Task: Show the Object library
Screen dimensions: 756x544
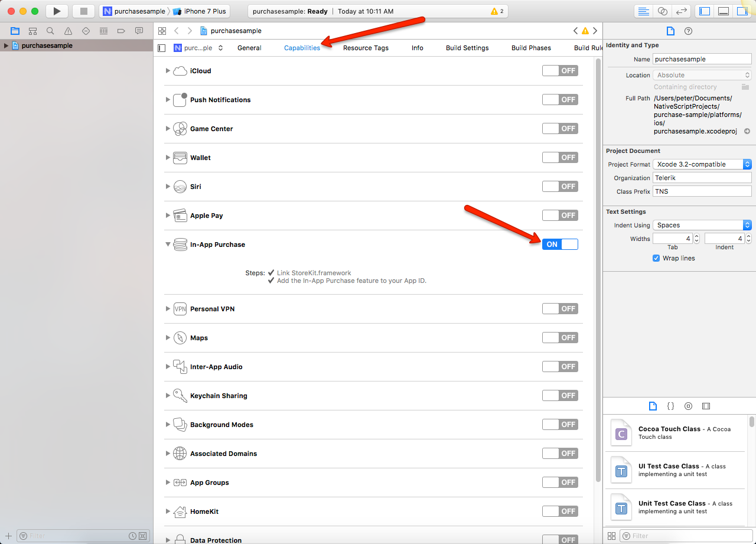Action: coord(688,406)
